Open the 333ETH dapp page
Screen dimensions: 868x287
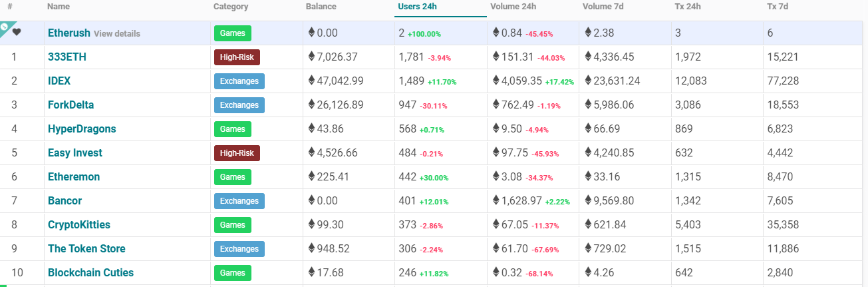67,57
